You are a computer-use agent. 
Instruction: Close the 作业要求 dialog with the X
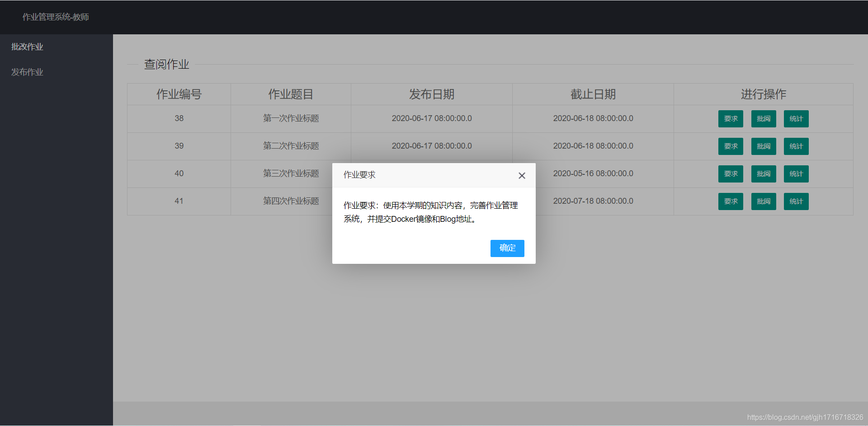pos(522,175)
